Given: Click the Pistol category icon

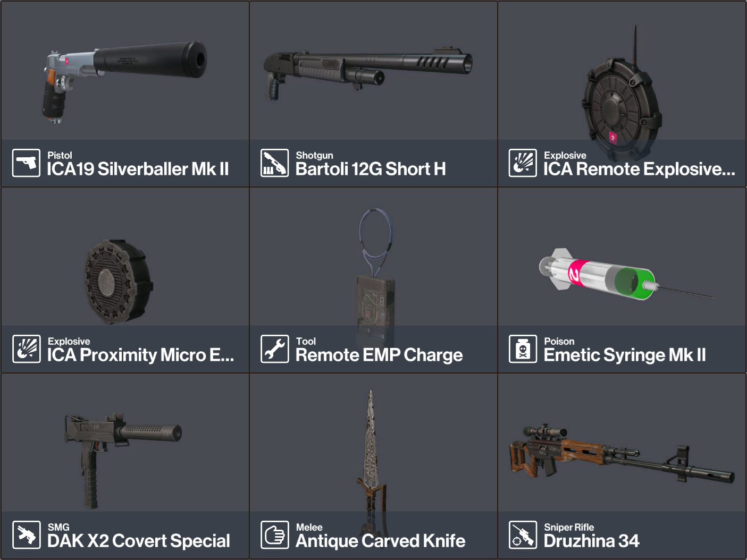Looking at the screenshot, I should coord(26,163).
